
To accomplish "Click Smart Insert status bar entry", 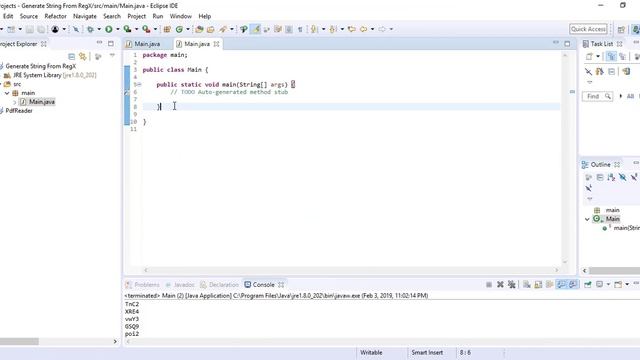I will pyautogui.click(x=427, y=352).
